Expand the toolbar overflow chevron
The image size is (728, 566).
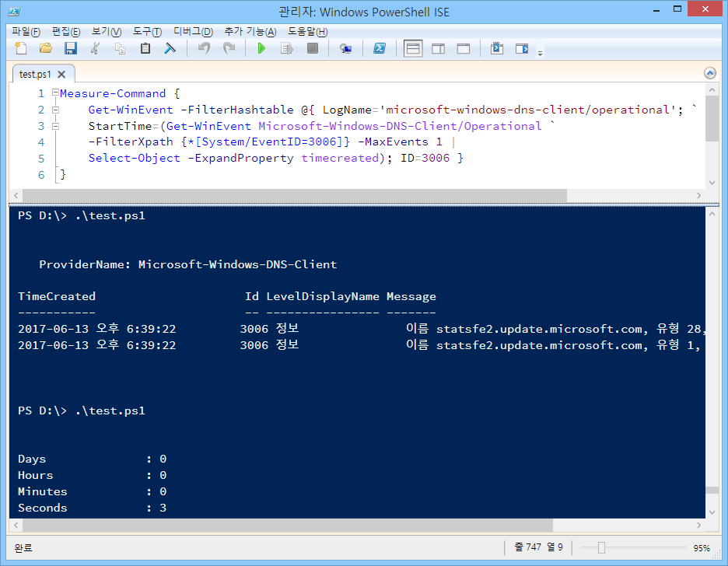(541, 52)
